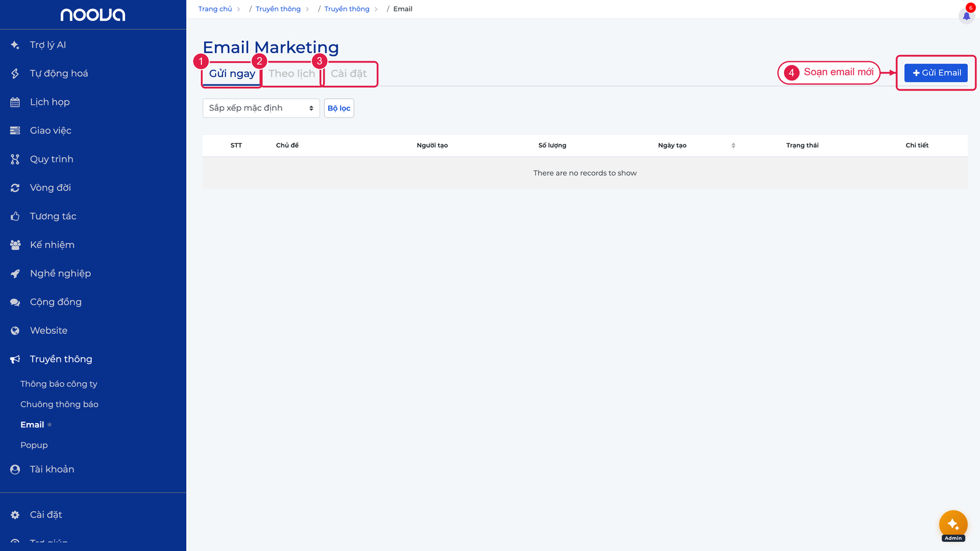Screen dimensions: 980x551
Task: Open the orange Admin AI assistant button
Action: tap(953, 525)
